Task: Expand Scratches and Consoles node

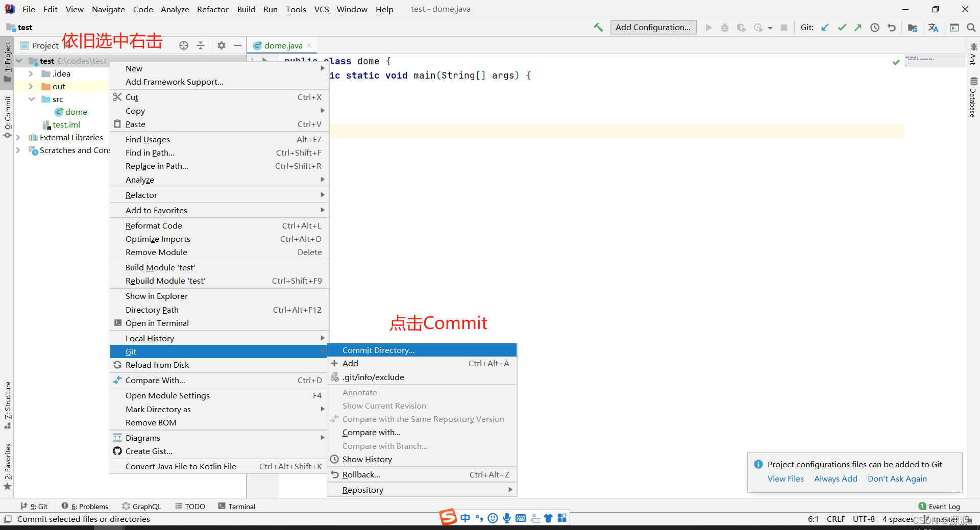Action: click(x=18, y=150)
